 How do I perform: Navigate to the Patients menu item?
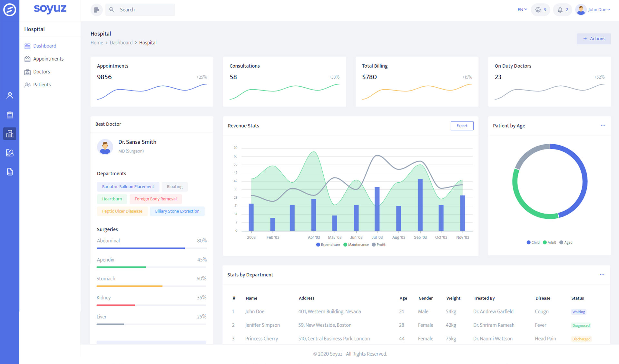(x=42, y=84)
